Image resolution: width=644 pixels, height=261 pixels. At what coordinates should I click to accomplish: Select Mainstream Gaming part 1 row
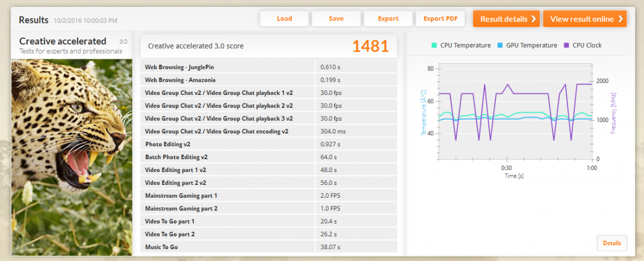269,196
